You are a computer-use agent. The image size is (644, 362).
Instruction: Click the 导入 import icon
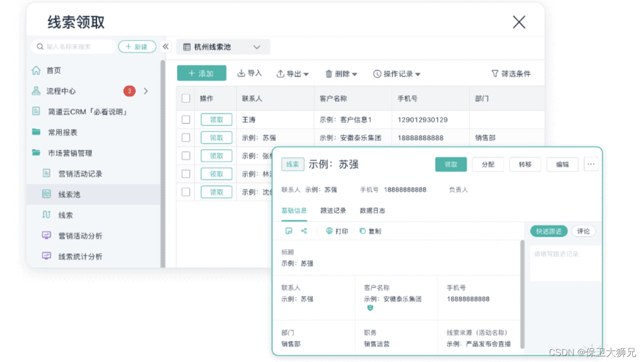click(241, 74)
